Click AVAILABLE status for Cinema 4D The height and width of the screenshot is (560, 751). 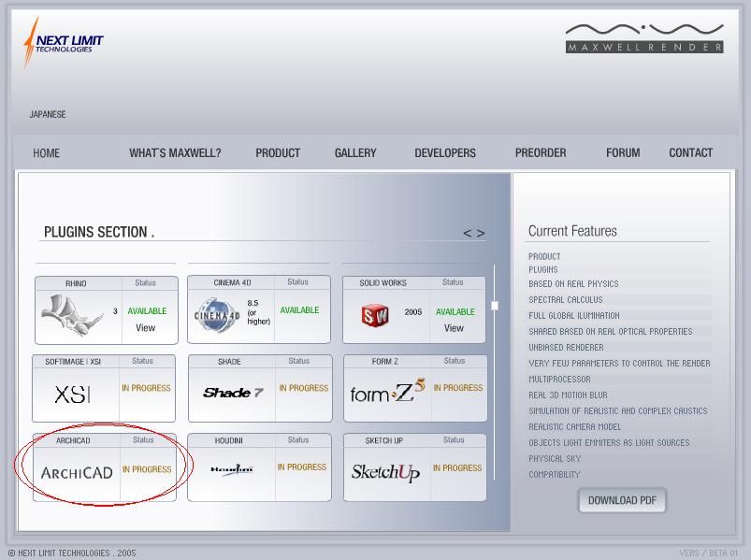(x=299, y=310)
